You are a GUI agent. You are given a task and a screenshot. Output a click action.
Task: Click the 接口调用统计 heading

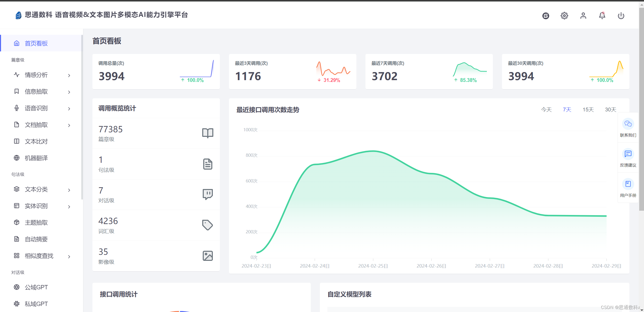point(119,294)
